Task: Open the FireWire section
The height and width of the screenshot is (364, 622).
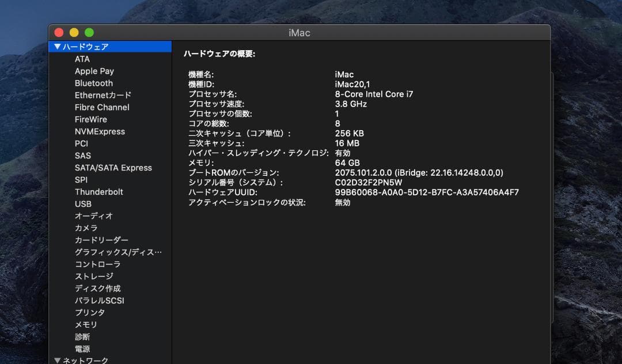Action: coord(92,119)
